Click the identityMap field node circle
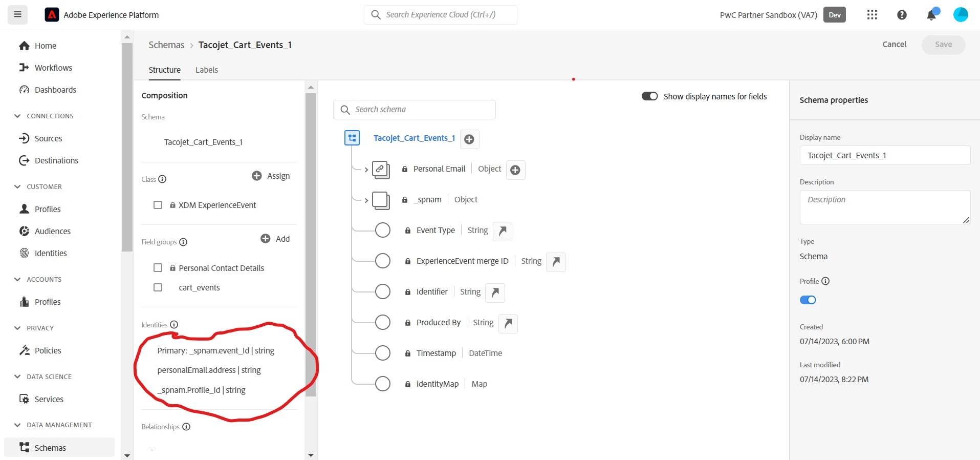 (383, 384)
